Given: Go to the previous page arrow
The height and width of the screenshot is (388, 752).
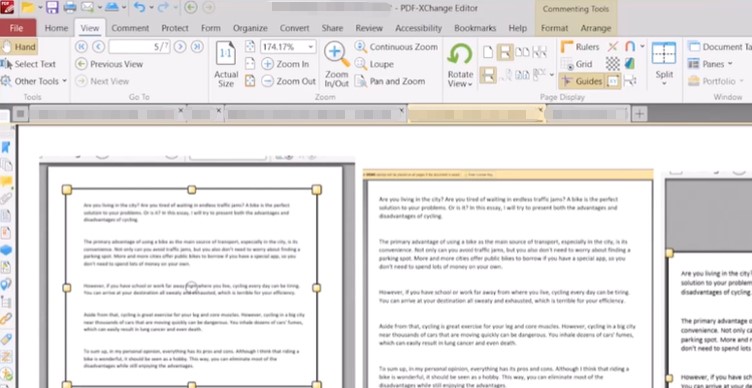Looking at the screenshot, I should [x=98, y=47].
